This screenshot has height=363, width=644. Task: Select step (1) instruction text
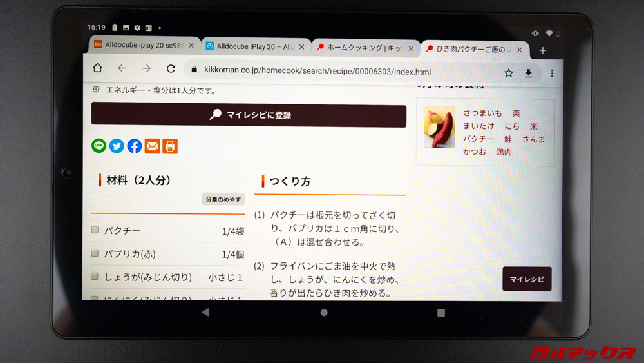[x=334, y=229]
